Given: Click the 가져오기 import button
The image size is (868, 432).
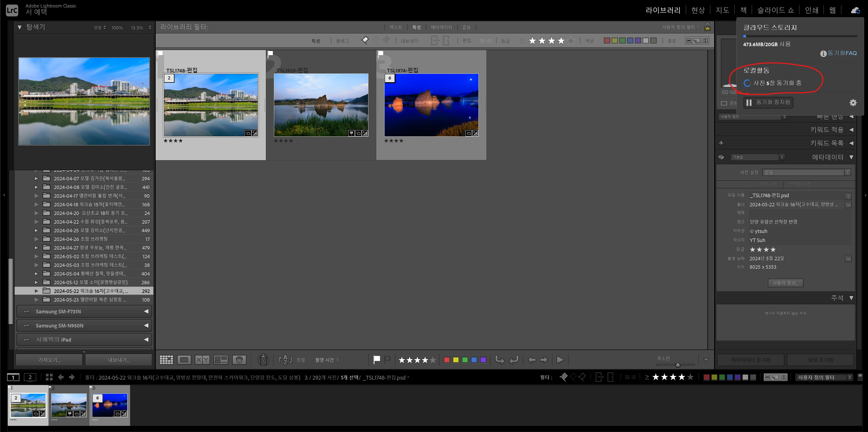Looking at the screenshot, I should point(49,360).
